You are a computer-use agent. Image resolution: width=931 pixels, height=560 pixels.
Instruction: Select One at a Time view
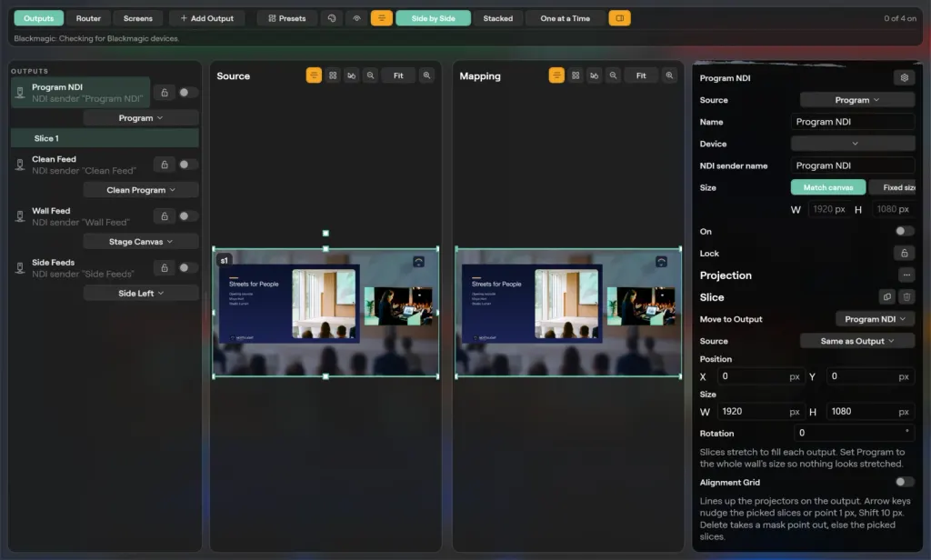[x=566, y=18]
